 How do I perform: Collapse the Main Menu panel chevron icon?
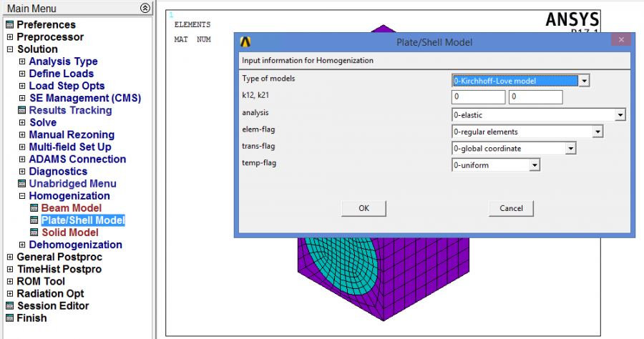145,8
